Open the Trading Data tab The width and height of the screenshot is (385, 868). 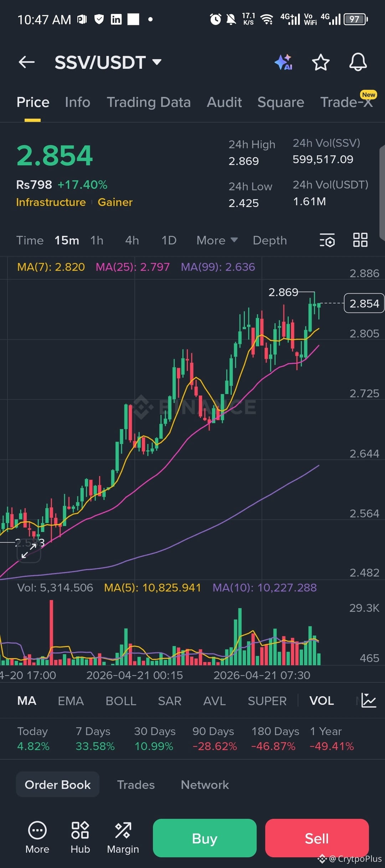149,102
